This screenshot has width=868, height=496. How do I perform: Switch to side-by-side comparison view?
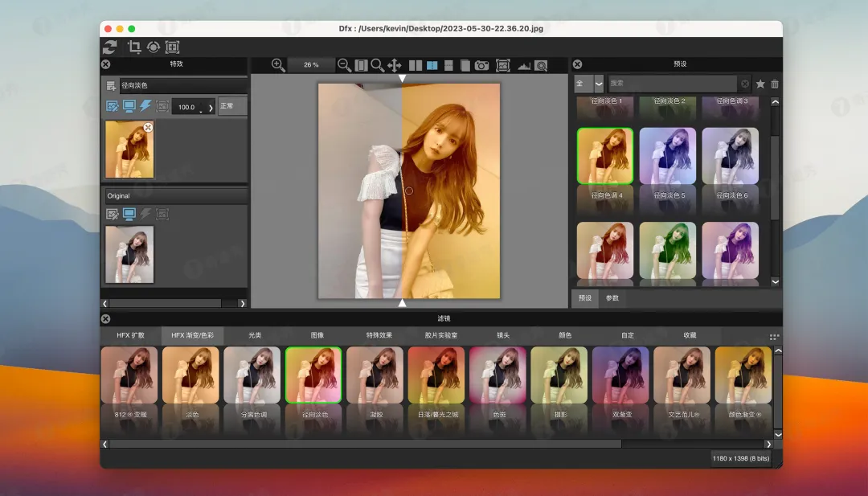[416, 65]
